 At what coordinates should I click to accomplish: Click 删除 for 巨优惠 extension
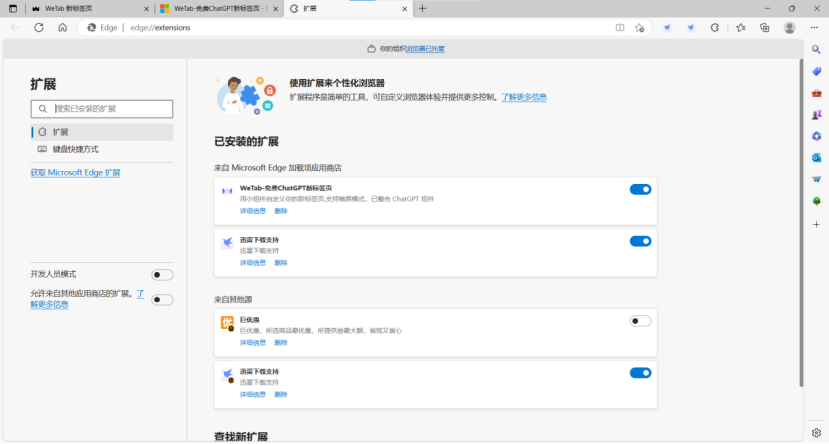[281, 343]
